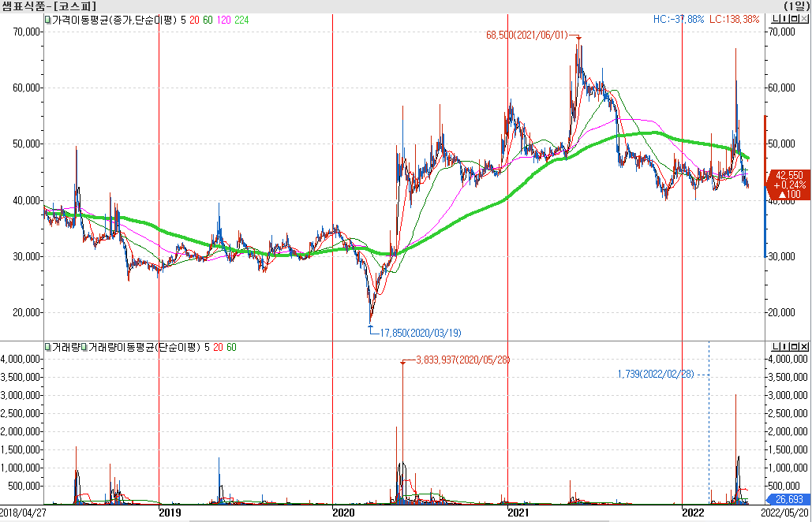Click the 2019 year axis label

point(170,513)
